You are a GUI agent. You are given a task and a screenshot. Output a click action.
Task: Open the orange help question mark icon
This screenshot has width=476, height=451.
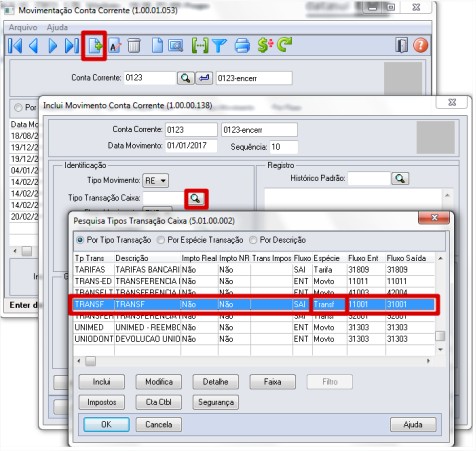tap(421, 45)
